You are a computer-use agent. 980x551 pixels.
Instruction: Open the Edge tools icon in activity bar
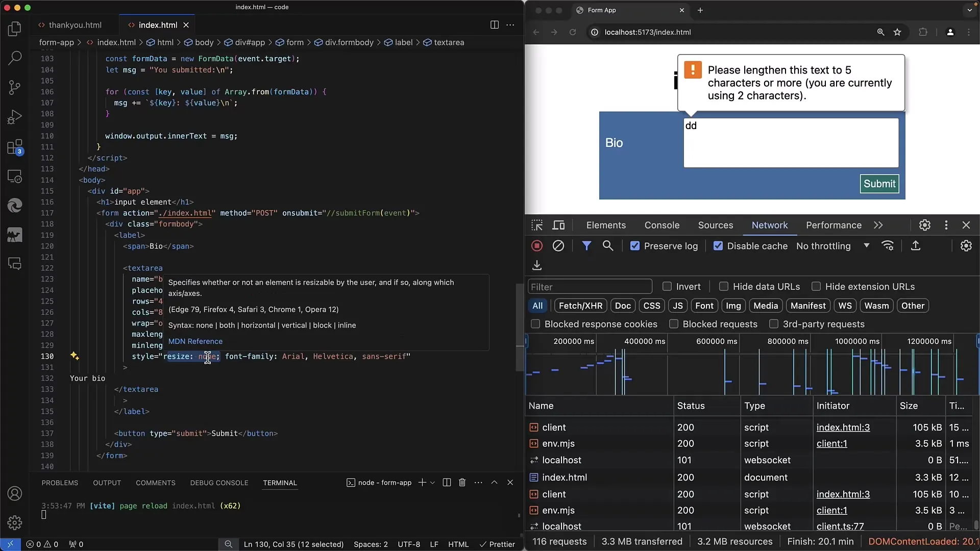click(15, 206)
